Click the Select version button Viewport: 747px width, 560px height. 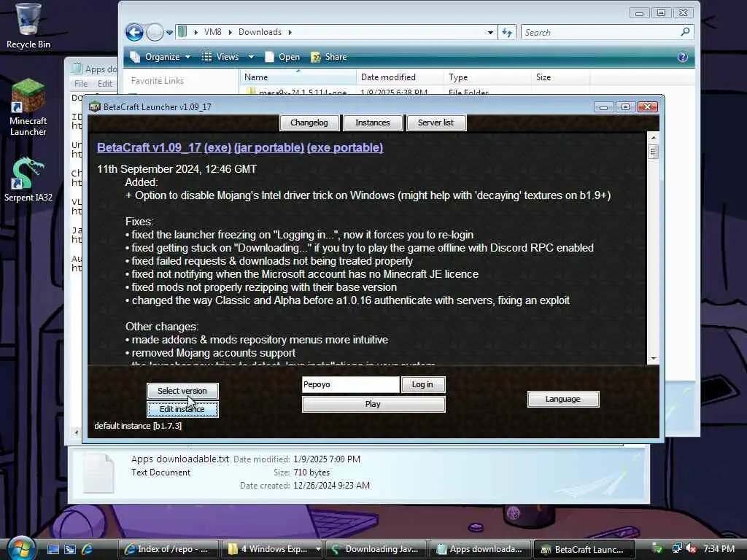[x=182, y=391]
